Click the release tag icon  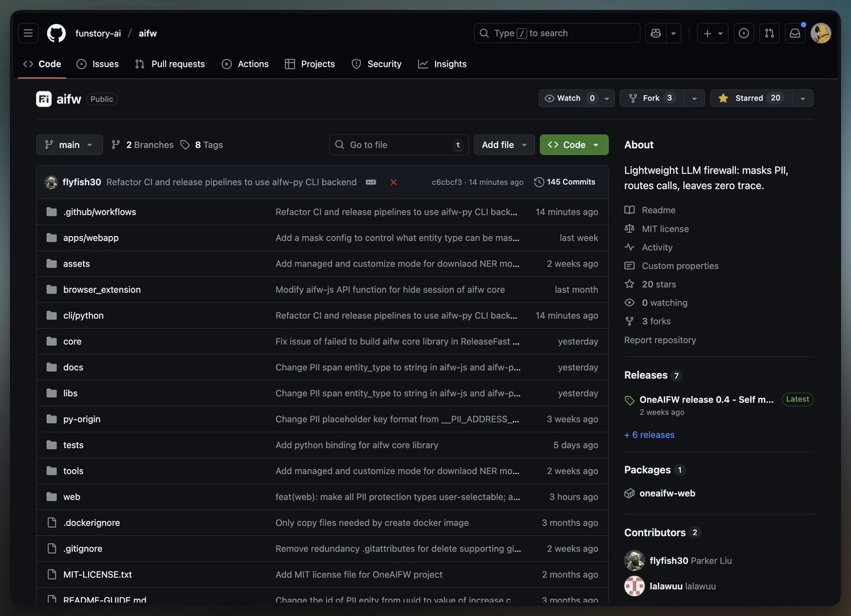click(x=629, y=401)
